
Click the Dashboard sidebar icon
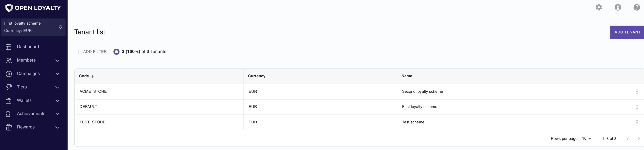(x=9, y=47)
